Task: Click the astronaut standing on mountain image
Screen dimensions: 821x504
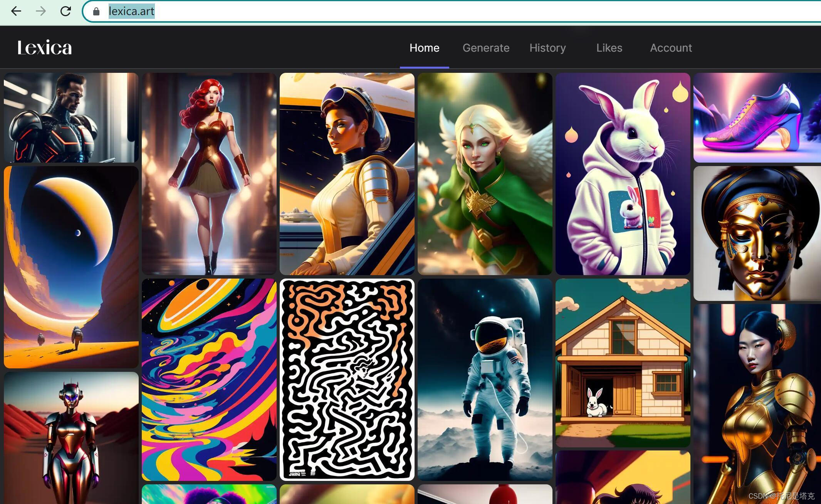Action: click(484, 380)
